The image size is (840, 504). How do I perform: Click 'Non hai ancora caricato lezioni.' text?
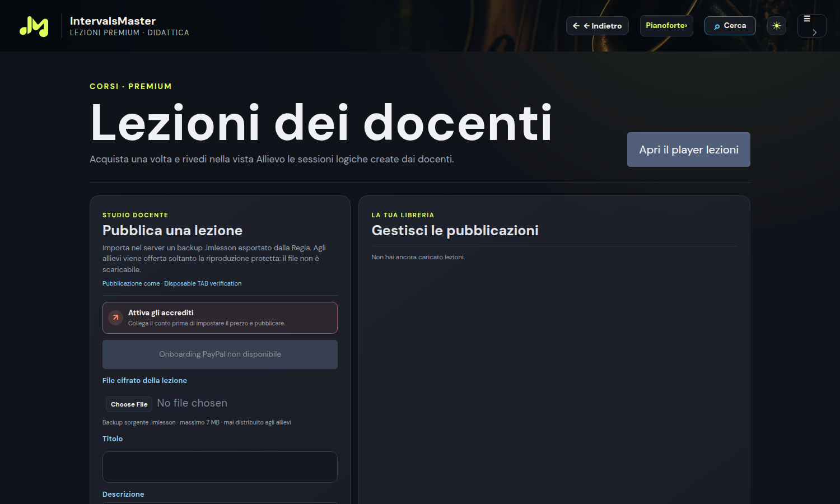[x=418, y=257]
